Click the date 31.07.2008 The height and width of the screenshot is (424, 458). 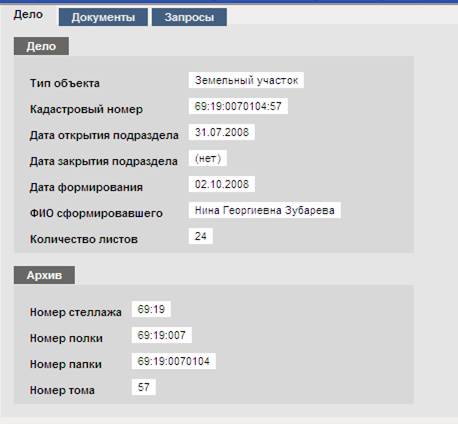pos(222,132)
